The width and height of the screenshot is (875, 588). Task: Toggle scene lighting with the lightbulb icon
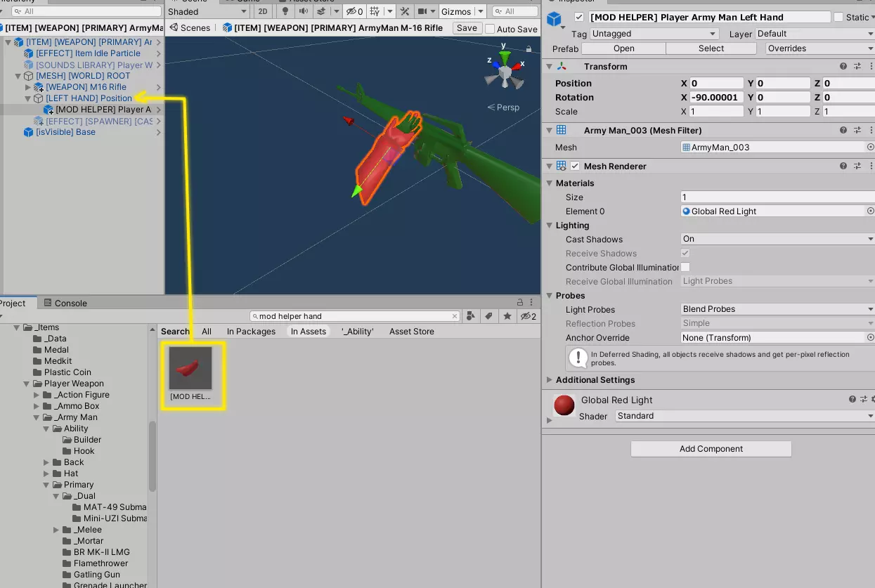tap(285, 11)
